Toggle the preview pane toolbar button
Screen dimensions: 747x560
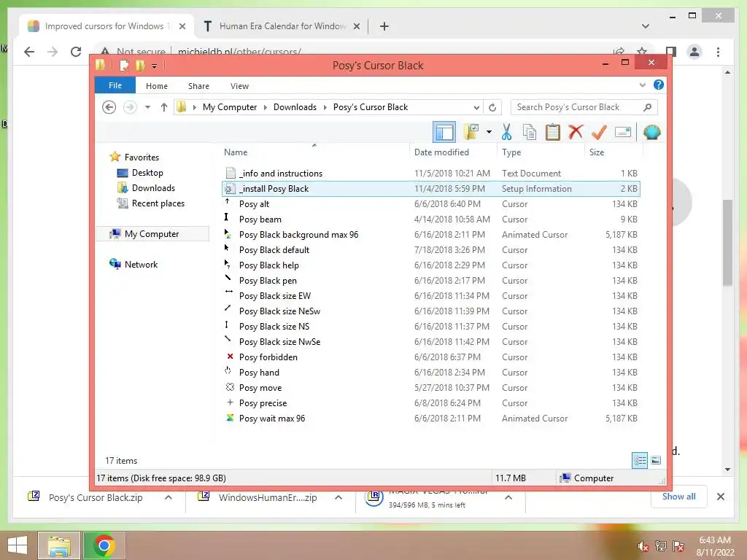(x=444, y=132)
